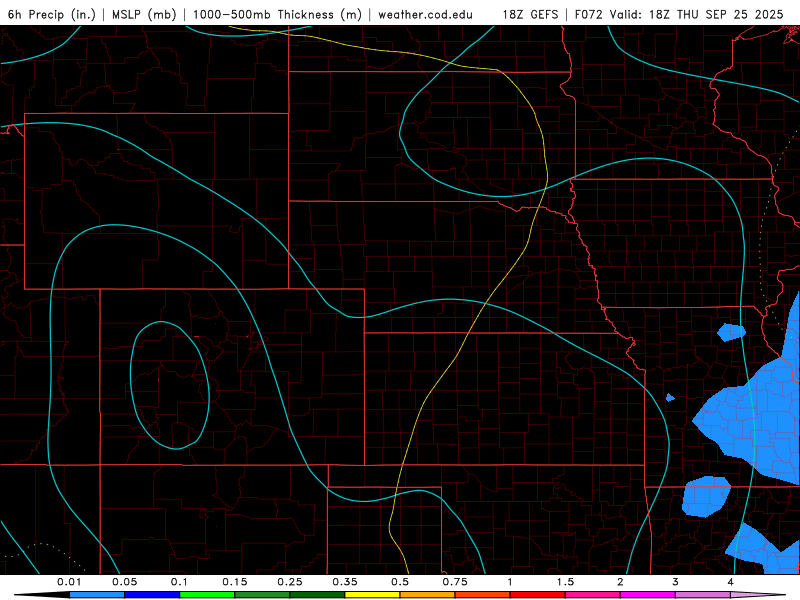This screenshot has width=800, height=600.
Task: Click the "0.01" legend value
Action: 69,582
